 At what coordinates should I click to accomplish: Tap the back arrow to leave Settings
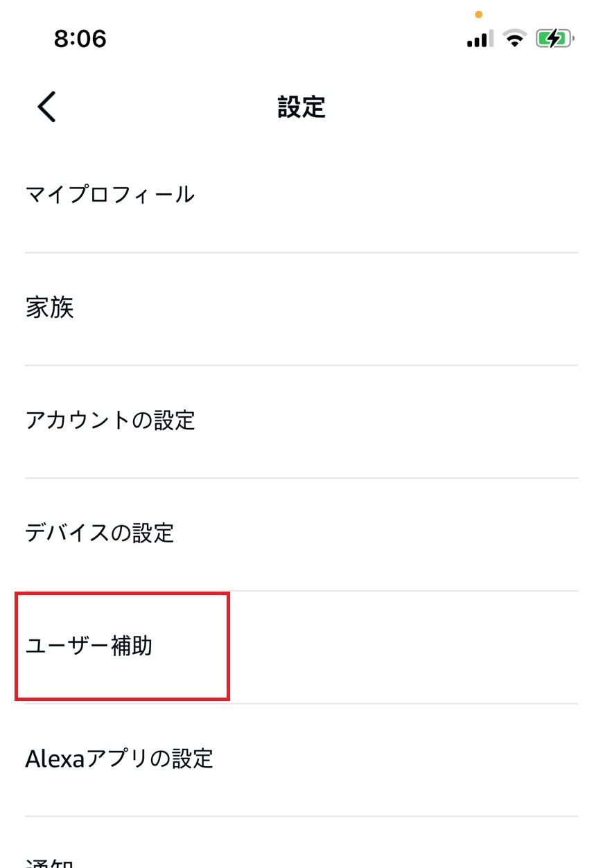pyautogui.click(x=46, y=107)
